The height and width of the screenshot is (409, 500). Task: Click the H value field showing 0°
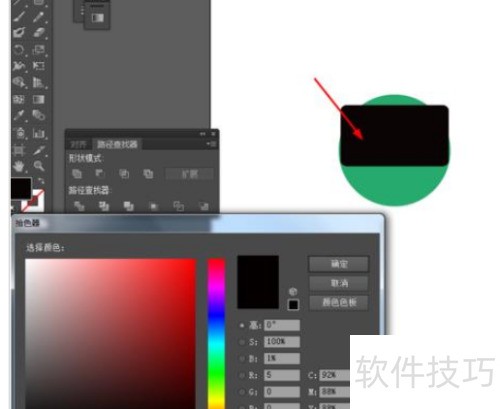[282, 325]
